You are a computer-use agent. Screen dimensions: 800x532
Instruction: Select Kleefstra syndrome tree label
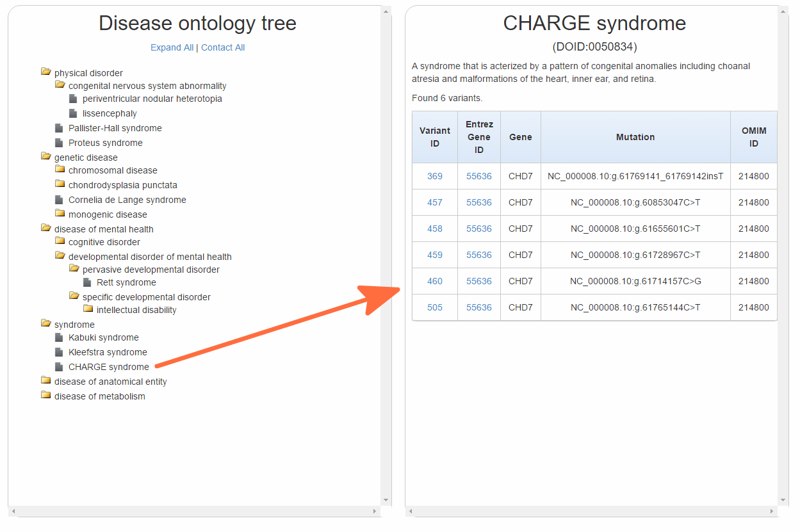(108, 352)
